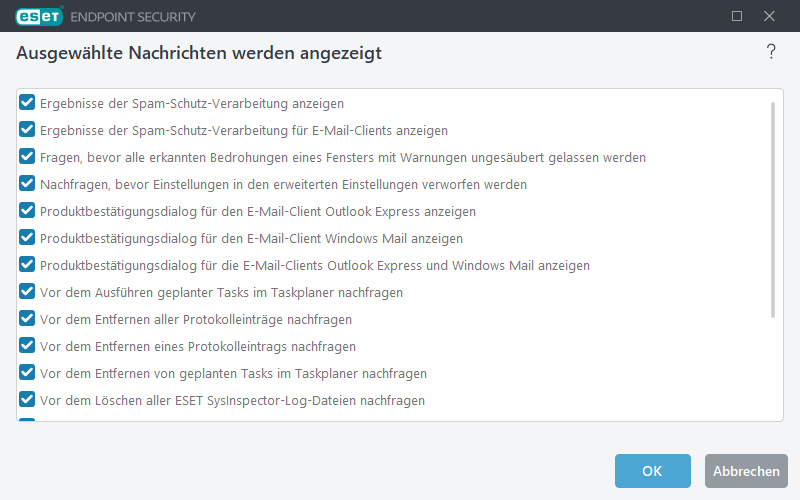The width and height of the screenshot is (800, 500).
Task: Click text 'Vor dem Entfernen aller Protokolleinträge nachfragen'
Action: tap(196, 320)
